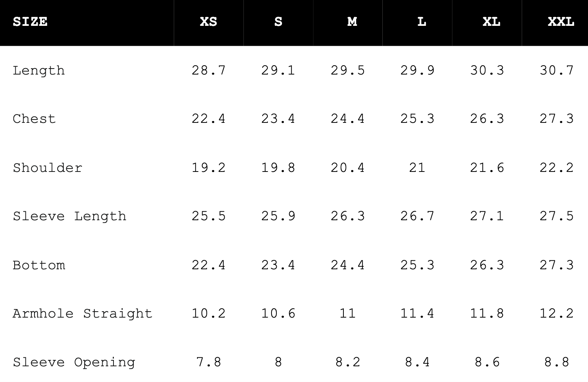Select the XS column header
The width and height of the screenshot is (588, 382).
209,22
